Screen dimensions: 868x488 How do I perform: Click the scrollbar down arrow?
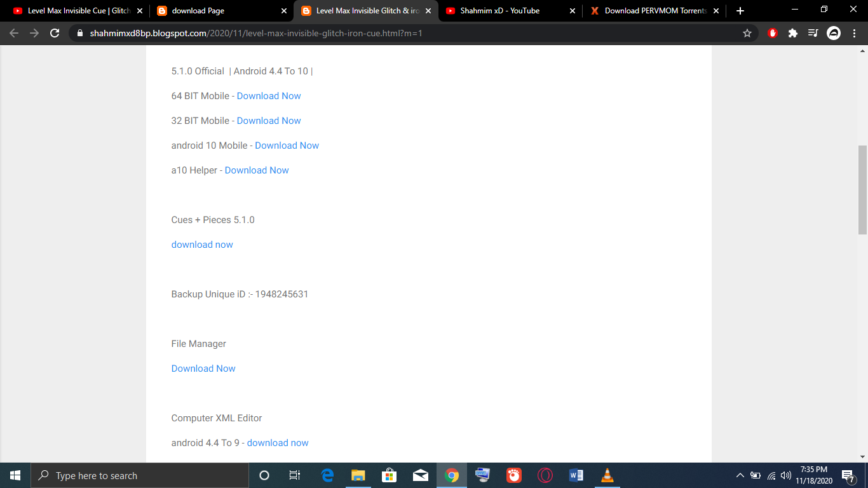[x=862, y=457]
